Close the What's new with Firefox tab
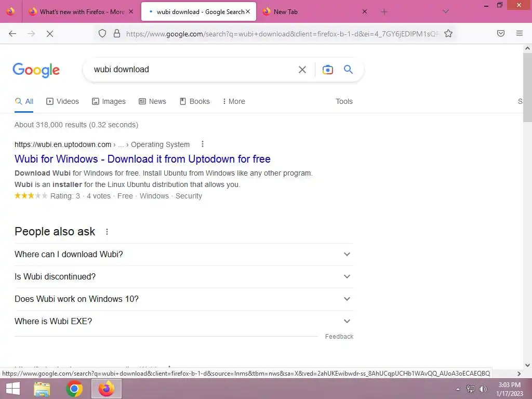The image size is (532, 399). 131,11
